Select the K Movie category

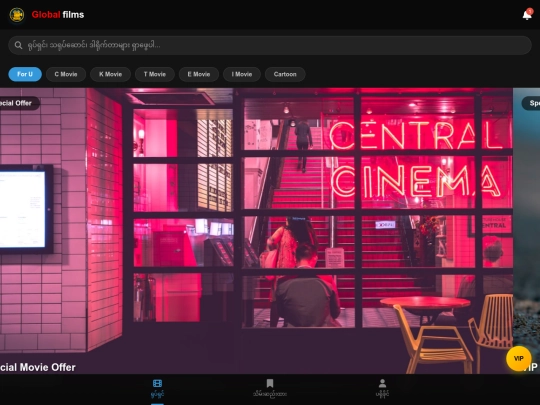(x=110, y=74)
